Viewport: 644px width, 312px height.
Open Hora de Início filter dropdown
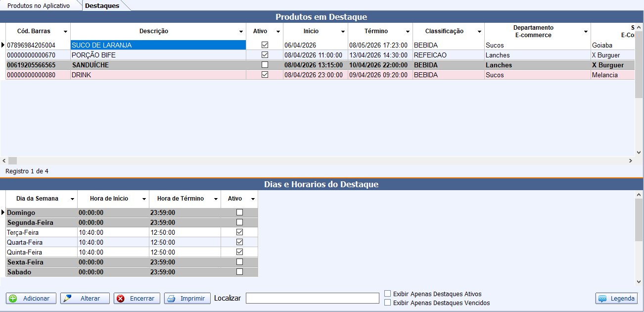point(144,199)
